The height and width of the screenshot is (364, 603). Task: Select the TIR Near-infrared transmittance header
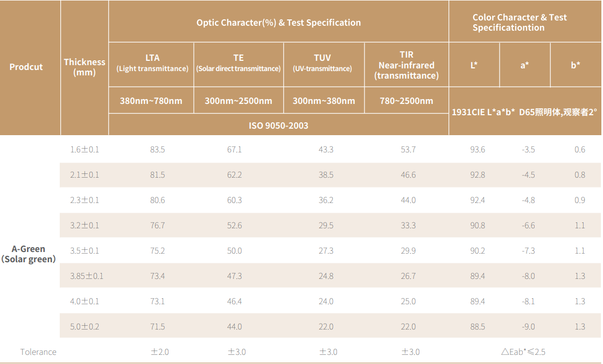coord(406,65)
